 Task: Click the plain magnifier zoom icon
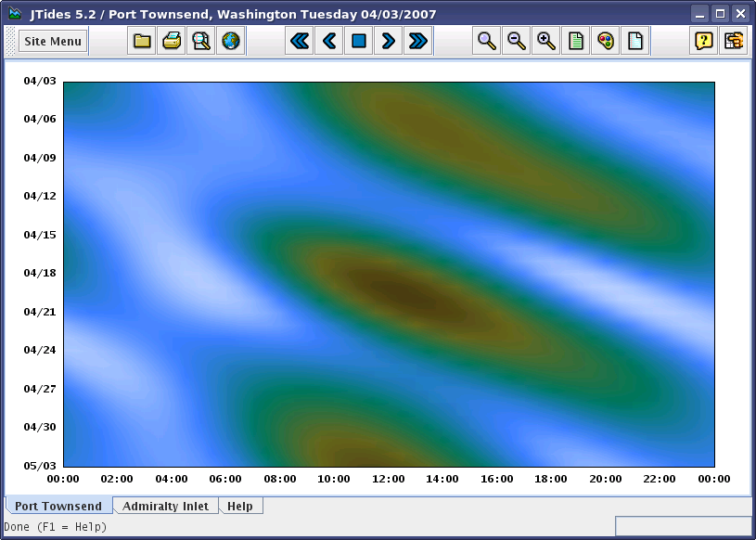pyautogui.click(x=486, y=41)
